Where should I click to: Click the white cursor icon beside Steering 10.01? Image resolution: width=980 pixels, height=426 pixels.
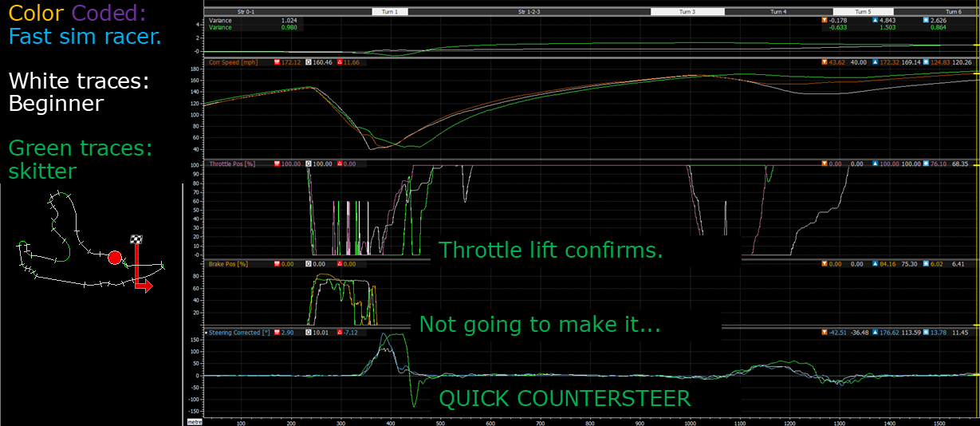tap(308, 332)
